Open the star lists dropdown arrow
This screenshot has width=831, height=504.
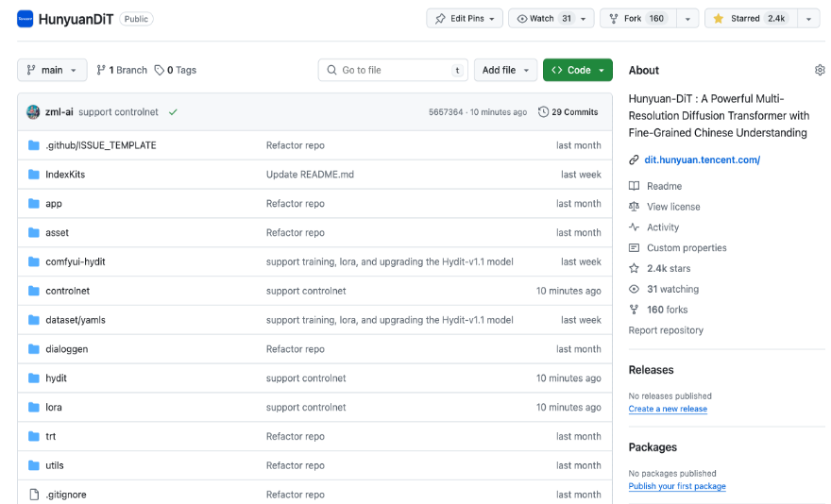[x=809, y=18]
